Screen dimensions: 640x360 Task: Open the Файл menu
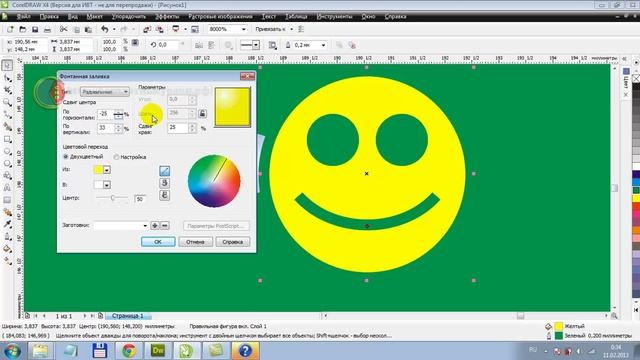(24, 17)
